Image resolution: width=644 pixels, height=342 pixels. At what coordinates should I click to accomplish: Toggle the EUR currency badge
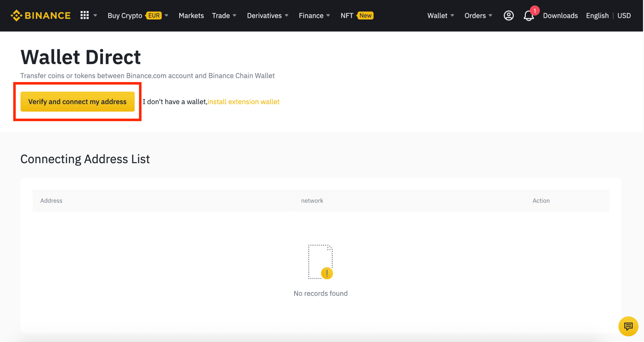coord(154,16)
